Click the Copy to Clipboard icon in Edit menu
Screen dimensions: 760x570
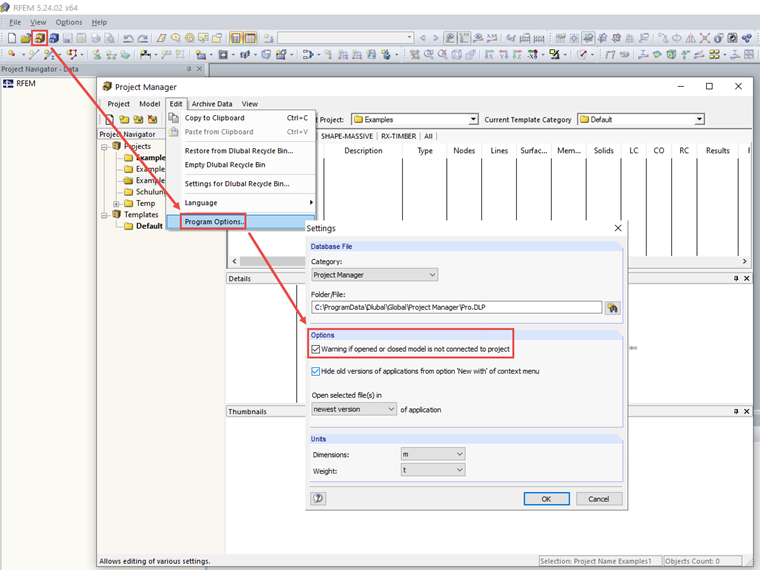point(173,118)
